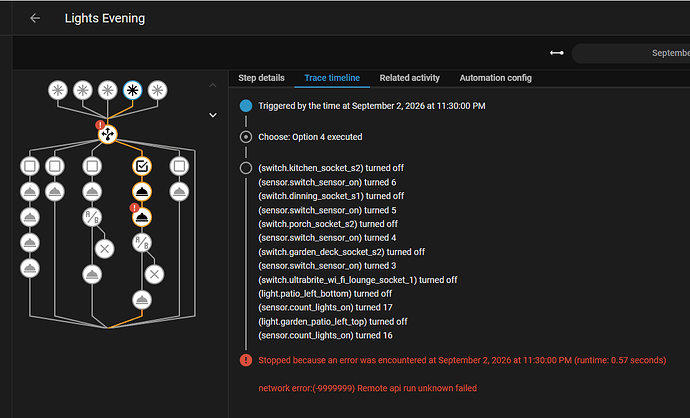Click the condition node in the second branch
Image resolution: width=690 pixels, height=418 pixels.
(55, 166)
